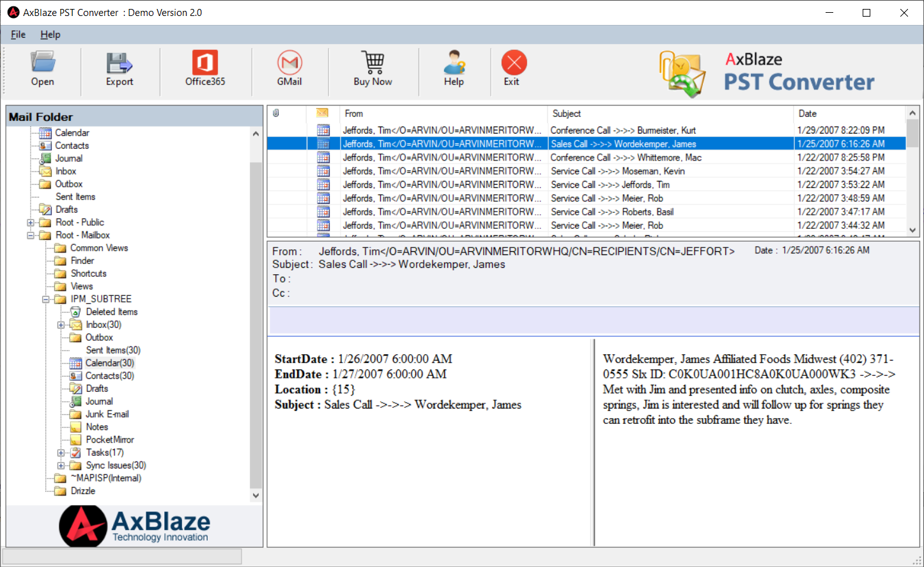Select the top-level Outbox folder
Screen dimensions: 924x567
click(x=69, y=184)
